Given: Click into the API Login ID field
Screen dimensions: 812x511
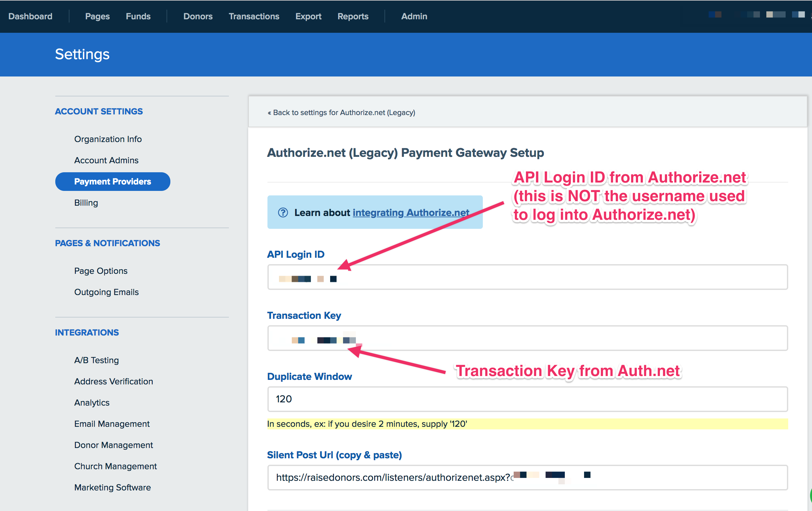Looking at the screenshot, I should tap(527, 277).
